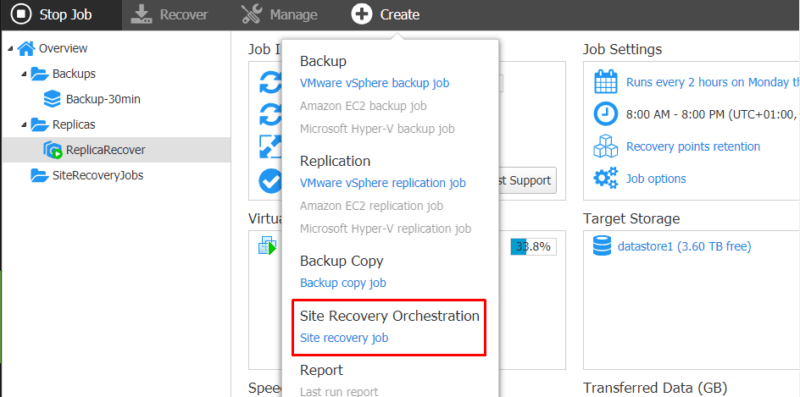Click the Stop Job icon
Viewport: 800px width, 397px height.
(x=21, y=14)
